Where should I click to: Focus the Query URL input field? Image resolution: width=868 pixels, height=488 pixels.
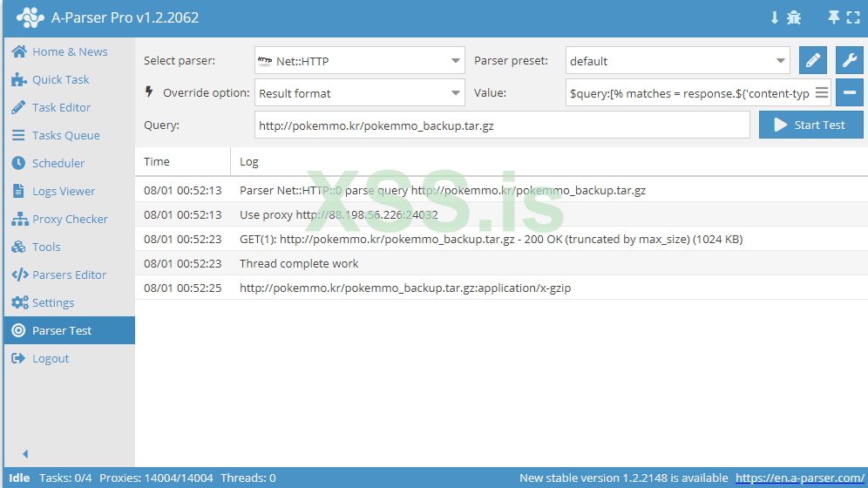tap(502, 125)
